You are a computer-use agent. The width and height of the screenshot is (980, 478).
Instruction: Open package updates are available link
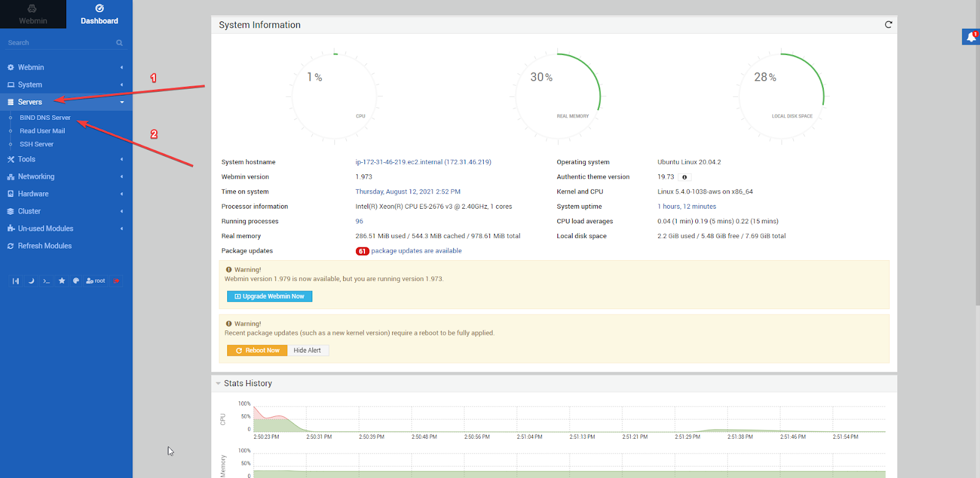point(417,251)
